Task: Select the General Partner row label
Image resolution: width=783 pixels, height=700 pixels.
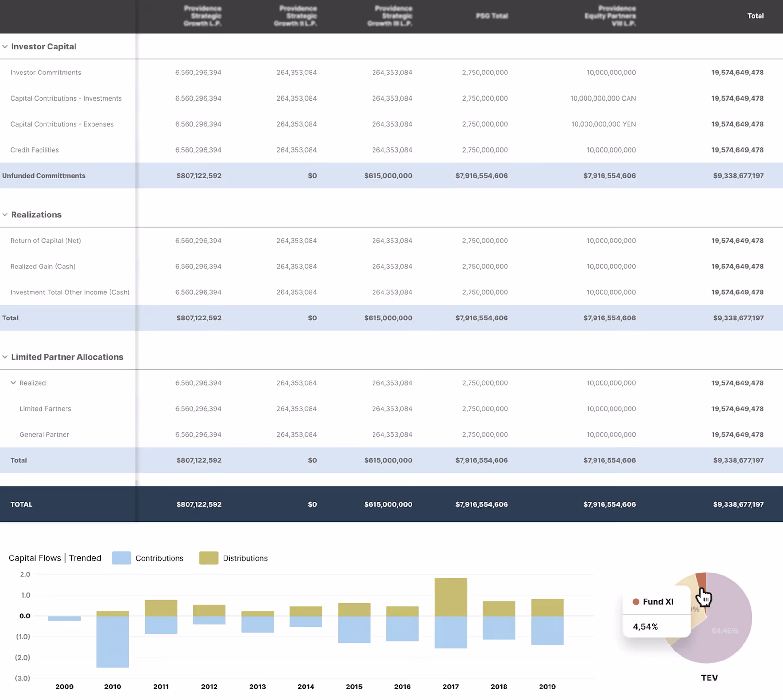Action: (x=44, y=434)
